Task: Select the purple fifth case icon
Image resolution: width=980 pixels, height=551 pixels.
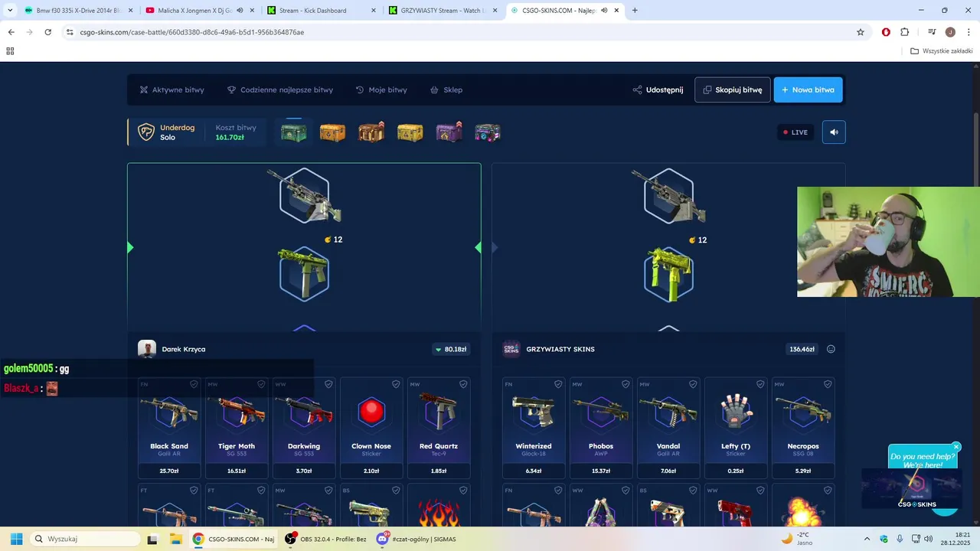Action: [449, 132]
